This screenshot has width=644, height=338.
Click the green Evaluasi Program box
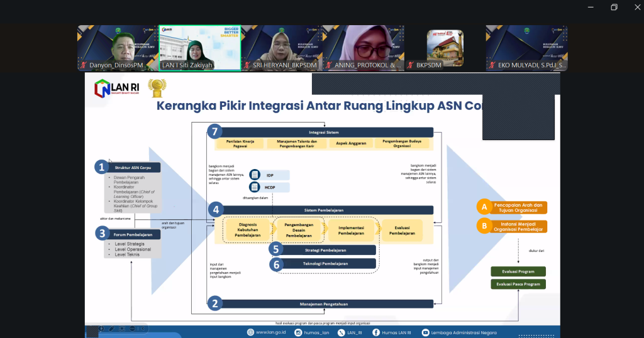(x=518, y=271)
